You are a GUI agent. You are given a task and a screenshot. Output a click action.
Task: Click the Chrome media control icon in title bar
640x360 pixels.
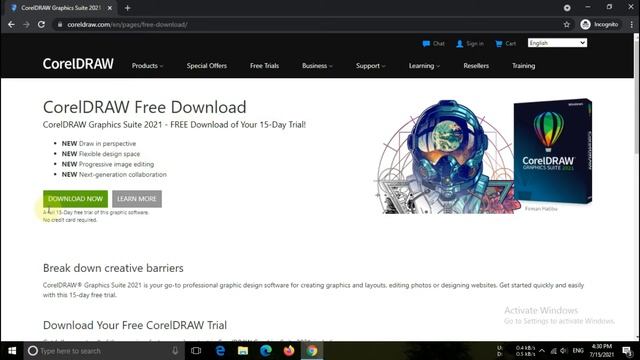[567, 8]
